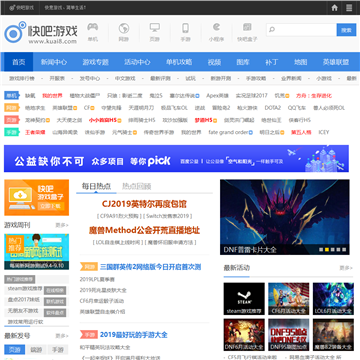Click 更多 next to 游戏周刊
Image resolution: width=360 pixels, height=360 pixels.
pyautogui.click(x=62, y=225)
